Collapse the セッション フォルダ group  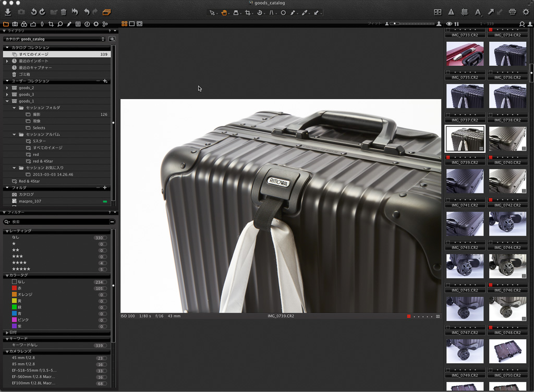[15, 108]
